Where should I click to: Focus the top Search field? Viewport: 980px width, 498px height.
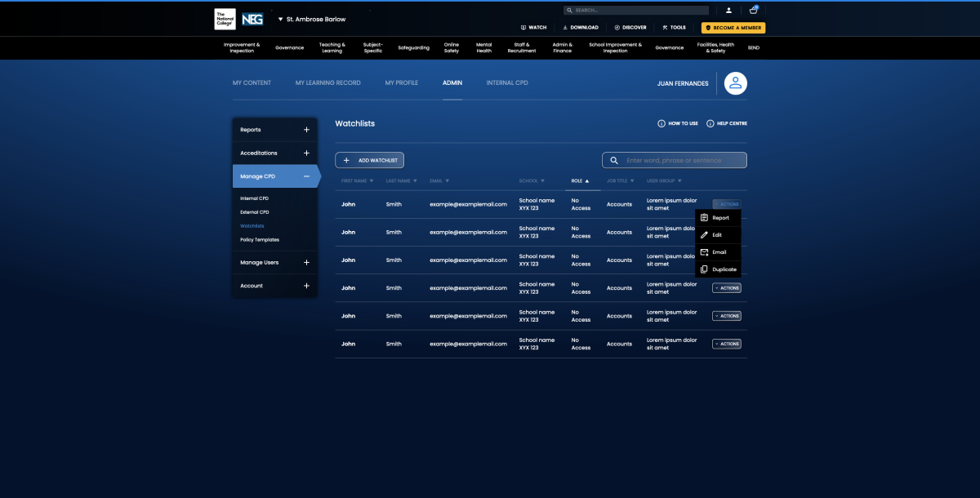(636, 11)
